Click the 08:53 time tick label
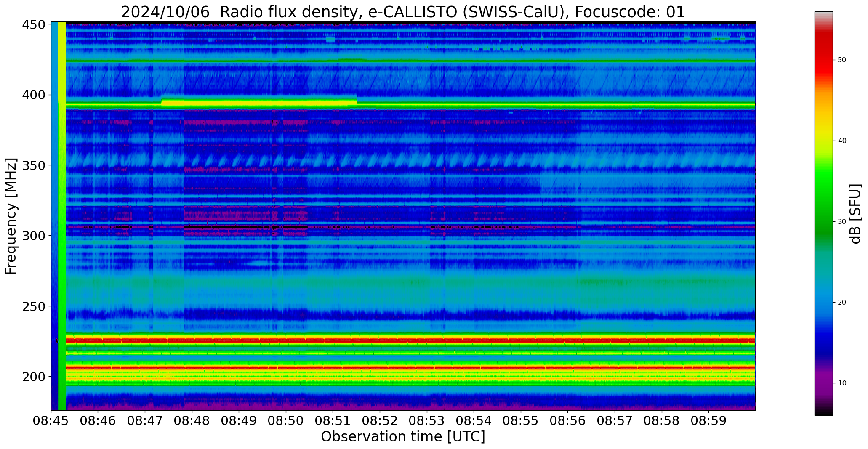 click(427, 421)
